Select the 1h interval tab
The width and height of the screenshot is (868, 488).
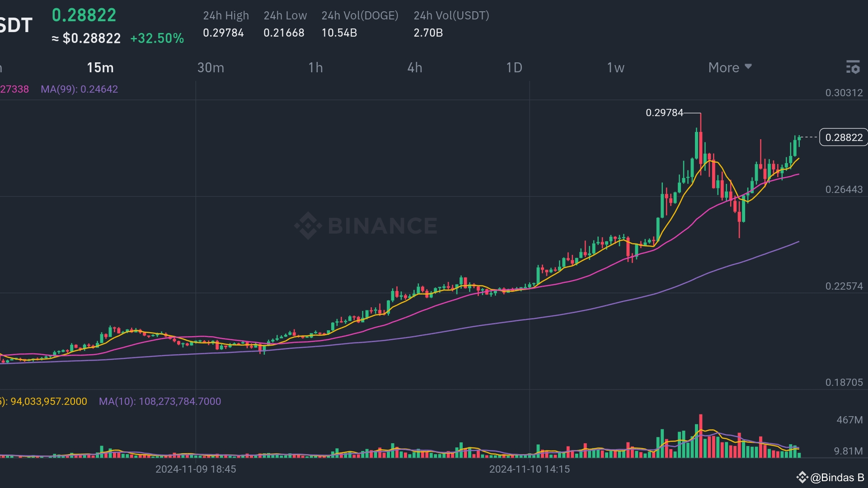pos(316,67)
